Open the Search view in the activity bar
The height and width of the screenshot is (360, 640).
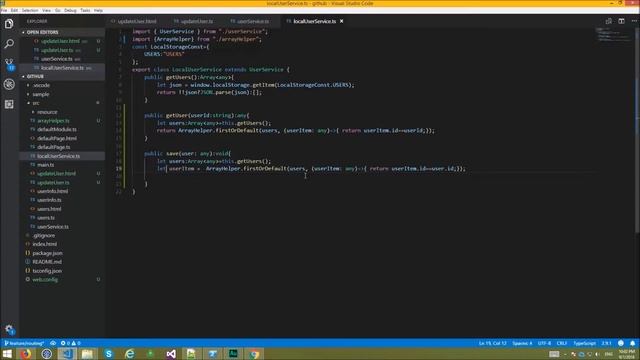(9, 44)
